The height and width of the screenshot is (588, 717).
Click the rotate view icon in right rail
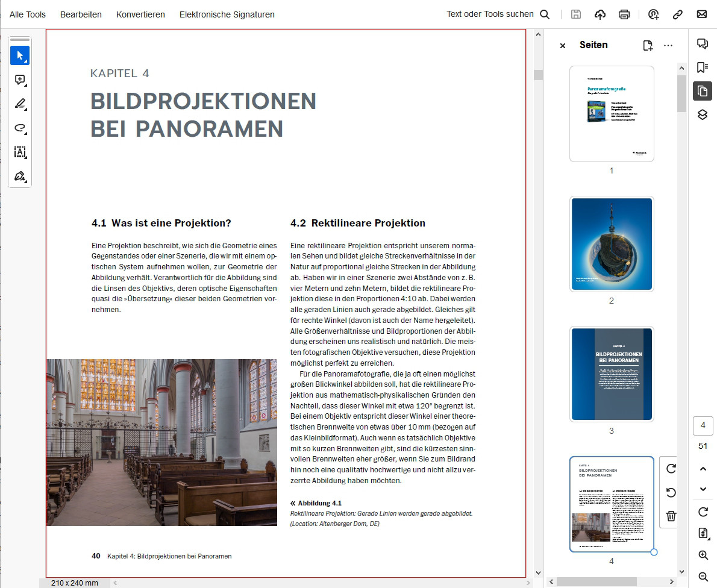tap(703, 511)
